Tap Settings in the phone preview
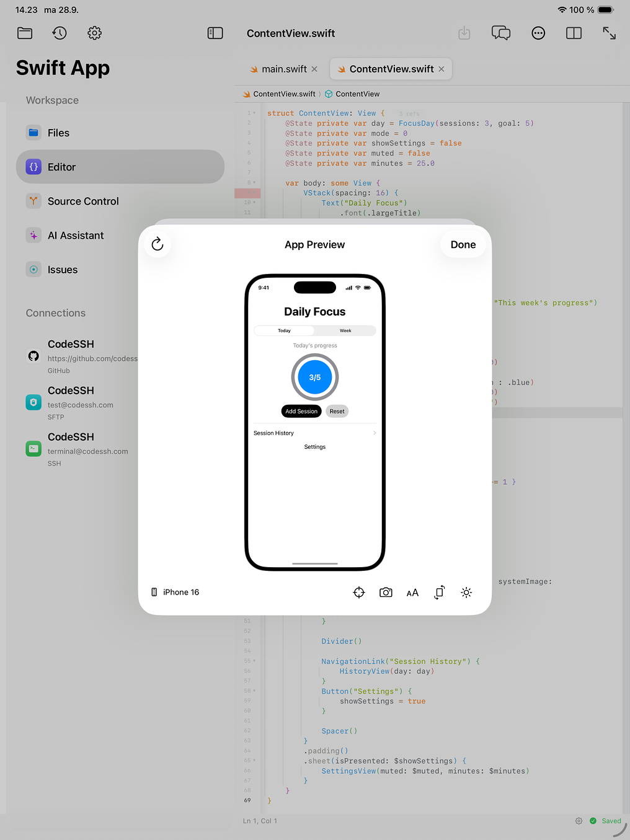The height and width of the screenshot is (840, 630). point(315,447)
